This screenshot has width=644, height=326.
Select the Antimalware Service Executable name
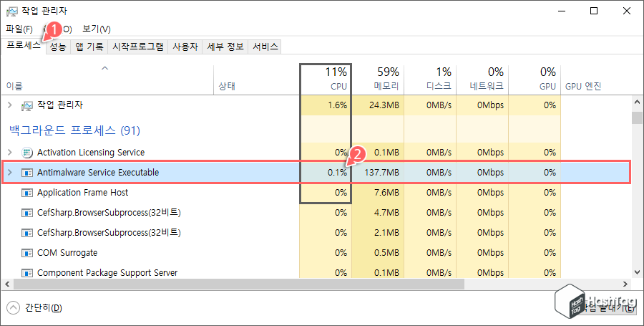click(98, 173)
